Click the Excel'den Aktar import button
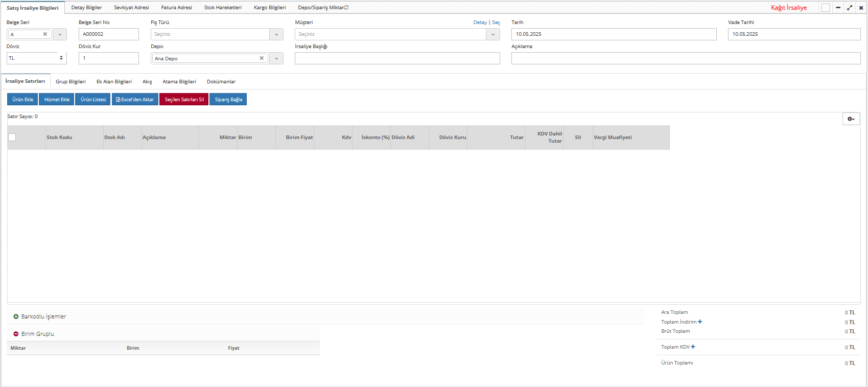This screenshot has height=387, width=868. pos(135,99)
